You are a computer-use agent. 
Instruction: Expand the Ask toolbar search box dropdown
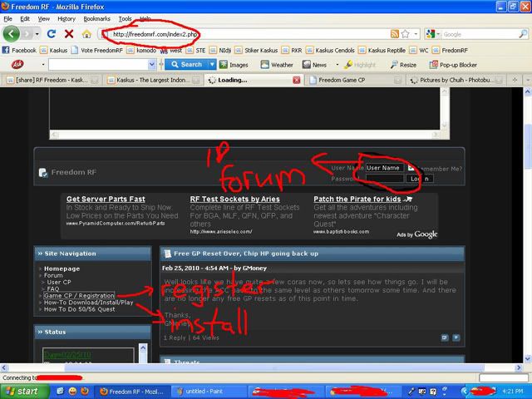(x=152, y=65)
